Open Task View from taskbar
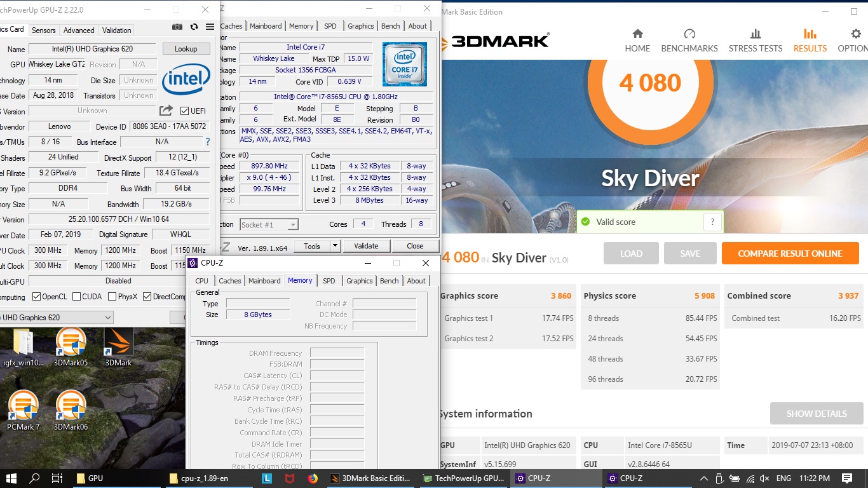The image size is (868, 488). 57,478
